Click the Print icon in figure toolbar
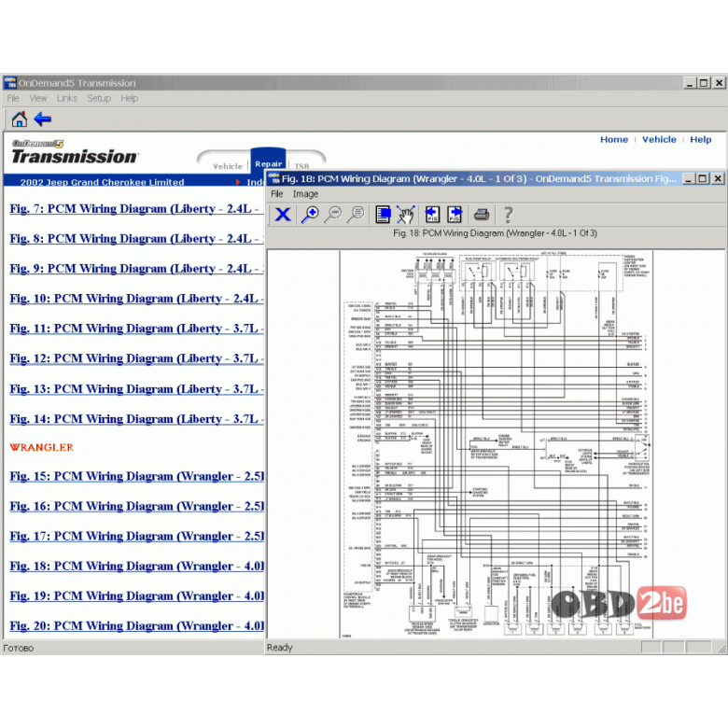Screen dimensions: 728x728 [x=482, y=215]
